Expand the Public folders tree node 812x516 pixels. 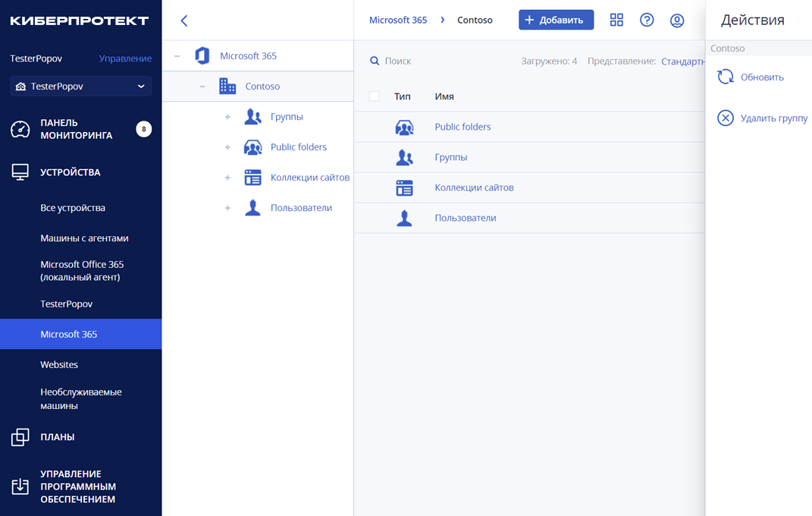227,147
